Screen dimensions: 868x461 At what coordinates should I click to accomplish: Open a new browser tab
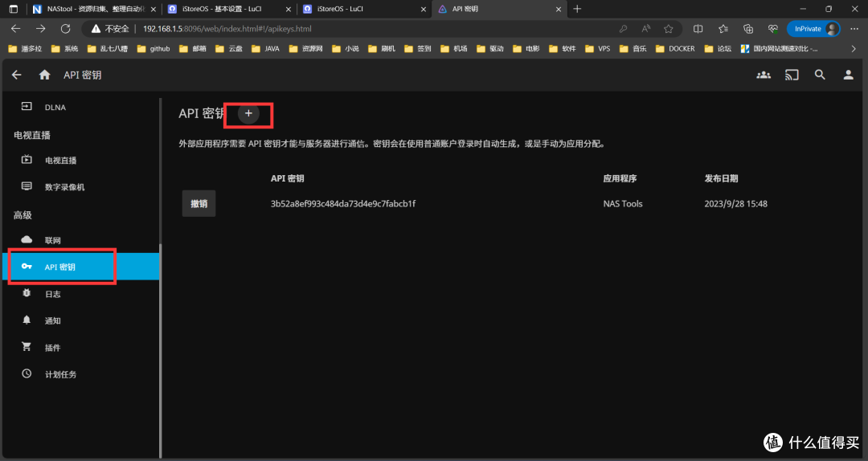tap(577, 9)
